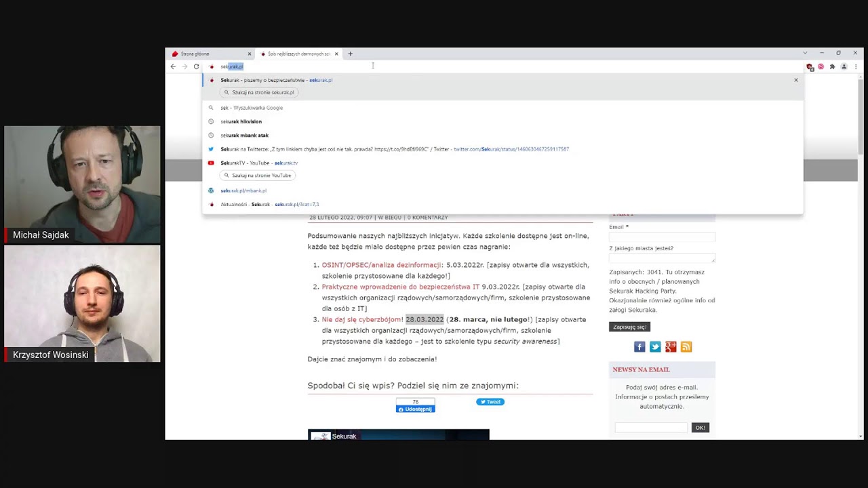Viewport: 868px width, 488px height.
Task: Pick 'sekurak mbank atak' history suggestion
Action: coord(502,135)
